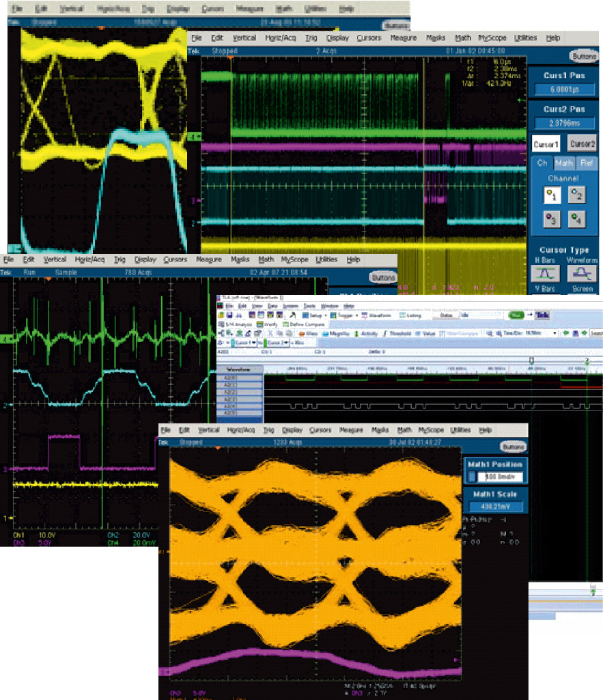Expand the Trigger dropdown arrow in the logic analyzer
The width and height of the screenshot is (603, 700).
(356, 316)
